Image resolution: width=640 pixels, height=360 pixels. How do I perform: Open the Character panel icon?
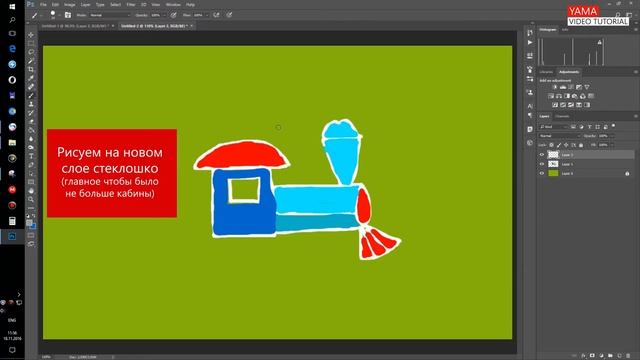pyautogui.click(x=530, y=106)
